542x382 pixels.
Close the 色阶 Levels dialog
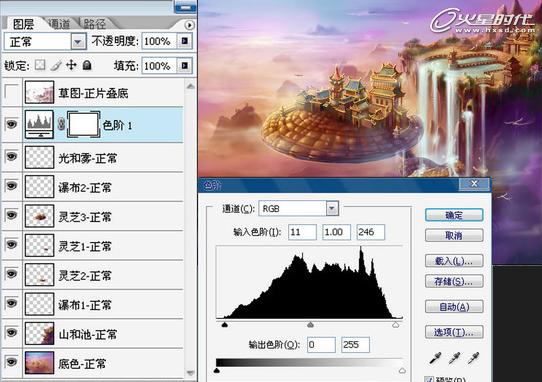click(x=474, y=184)
